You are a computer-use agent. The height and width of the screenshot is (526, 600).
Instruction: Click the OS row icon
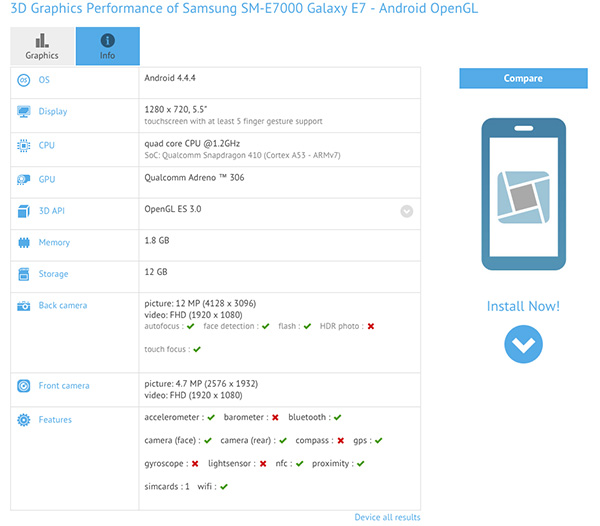click(x=24, y=80)
